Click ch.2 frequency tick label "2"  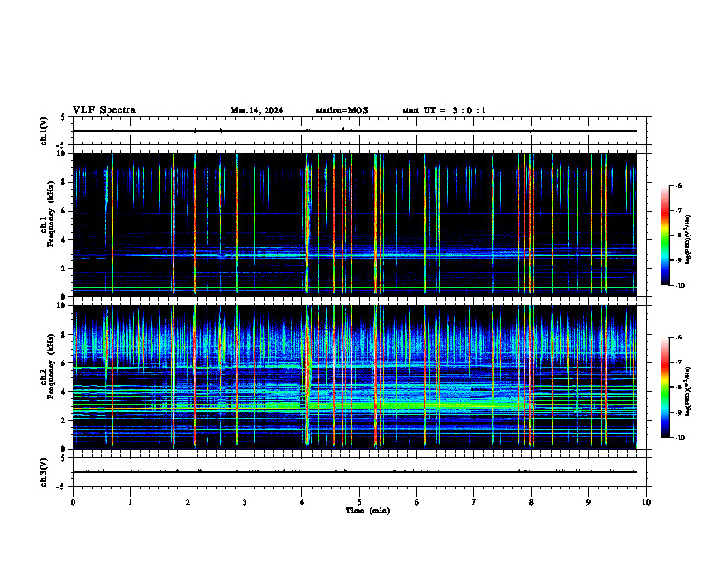64,420
